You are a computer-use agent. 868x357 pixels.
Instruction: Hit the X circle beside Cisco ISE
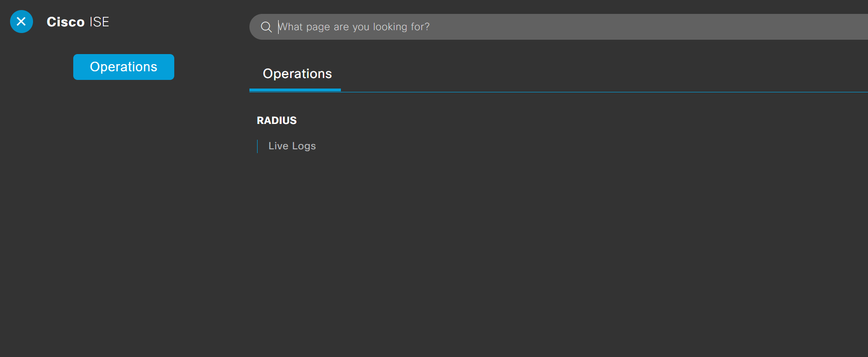[x=22, y=22]
